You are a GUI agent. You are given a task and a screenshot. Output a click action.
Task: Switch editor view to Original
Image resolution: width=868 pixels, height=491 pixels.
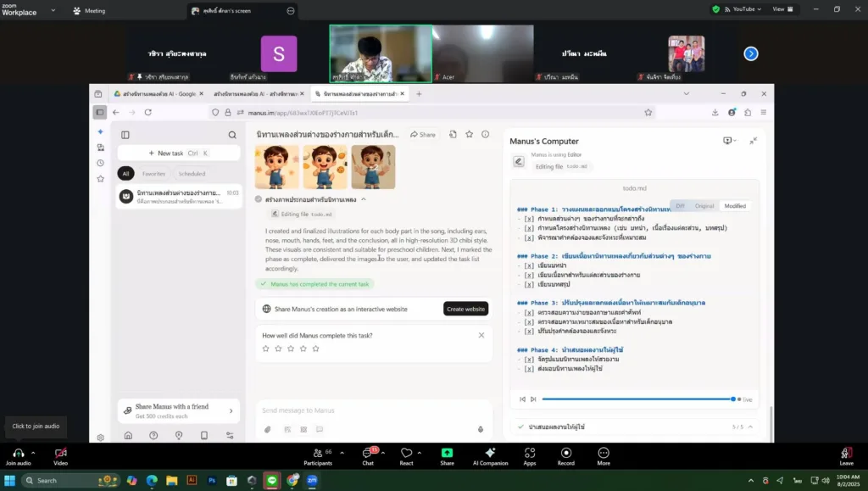coord(704,206)
